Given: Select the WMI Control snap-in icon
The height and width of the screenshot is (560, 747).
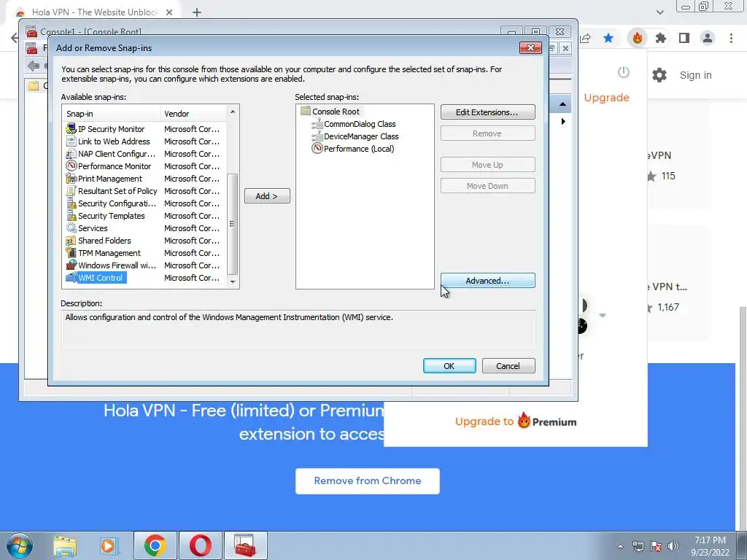Looking at the screenshot, I should coord(71,277).
